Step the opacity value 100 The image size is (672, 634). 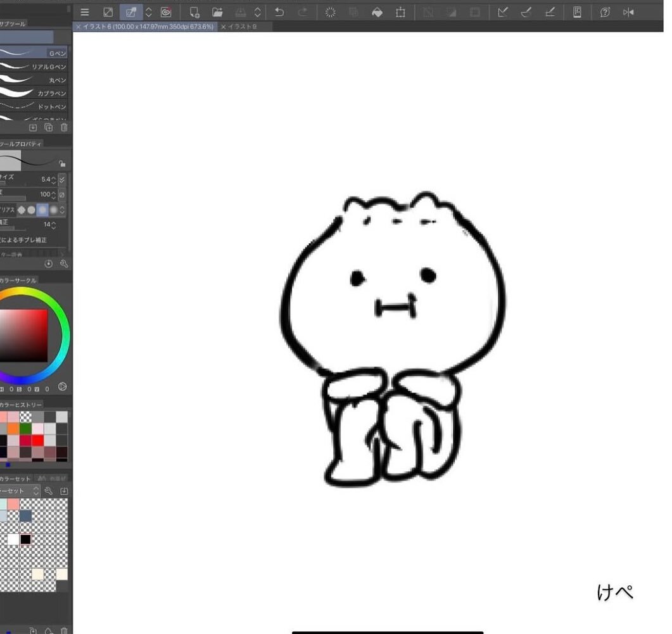[x=54, y=194]
